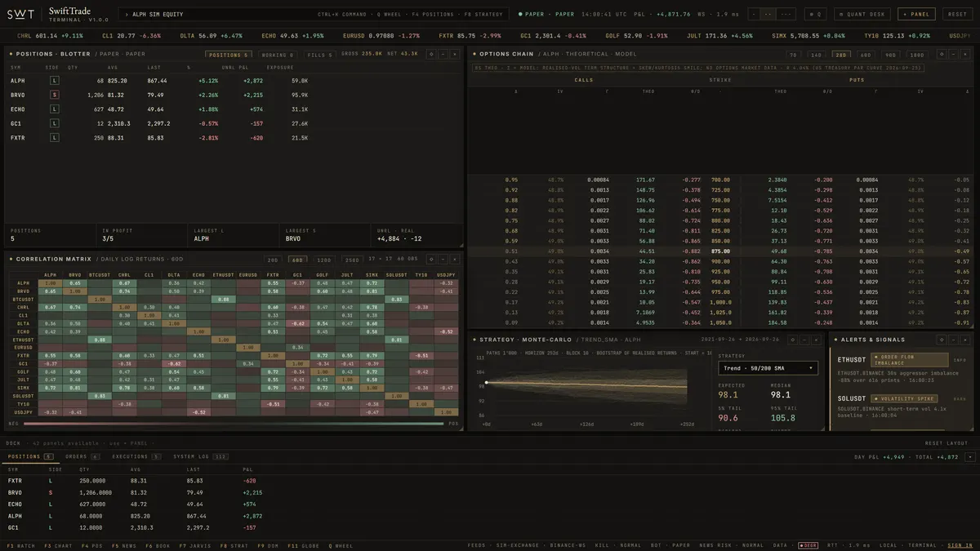Switch to Working 0 tab in blotter
The image size is (980, 551).
pos(277,54)
